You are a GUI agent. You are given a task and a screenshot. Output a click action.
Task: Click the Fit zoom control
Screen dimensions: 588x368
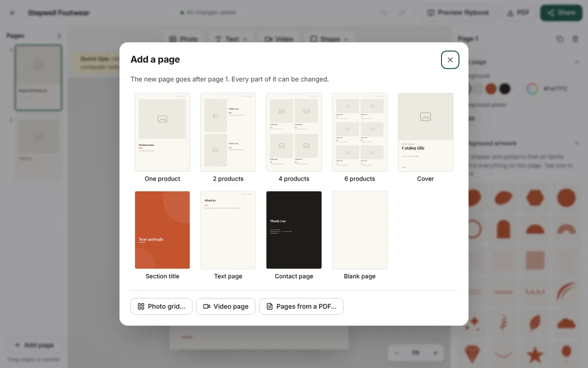pos(416,353)
